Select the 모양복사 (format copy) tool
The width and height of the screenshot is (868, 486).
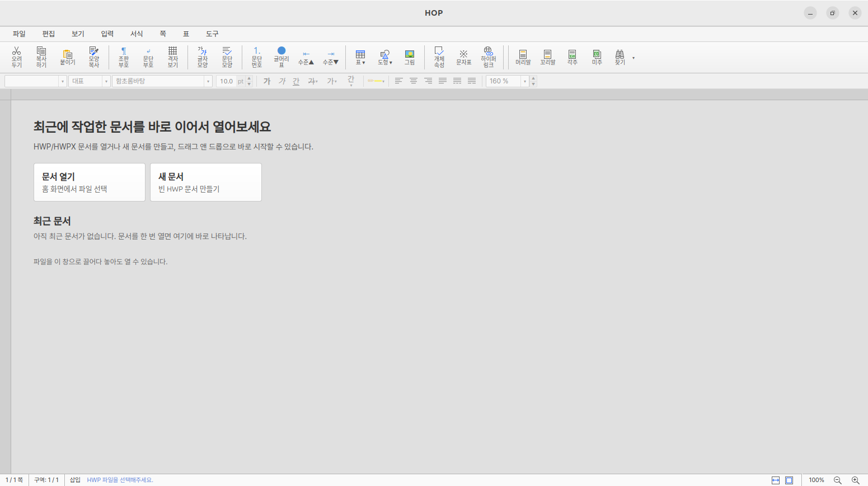[94, 57]
